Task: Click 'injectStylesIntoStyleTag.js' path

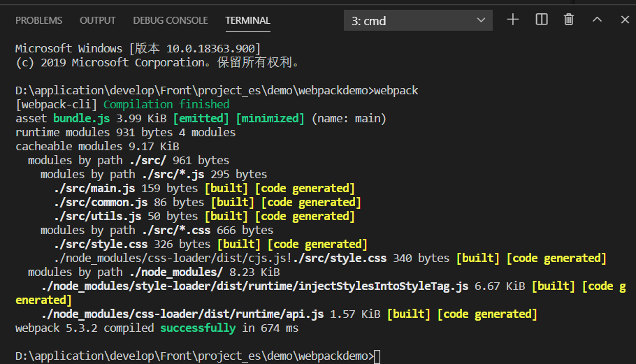Action: [x=254, y=286]
